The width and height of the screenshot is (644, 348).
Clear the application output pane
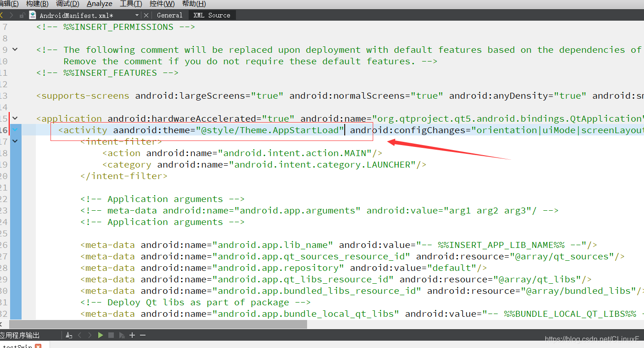69,335
